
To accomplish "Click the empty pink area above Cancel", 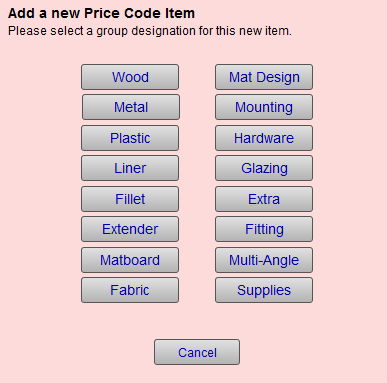I will click(x=197, y=321).
